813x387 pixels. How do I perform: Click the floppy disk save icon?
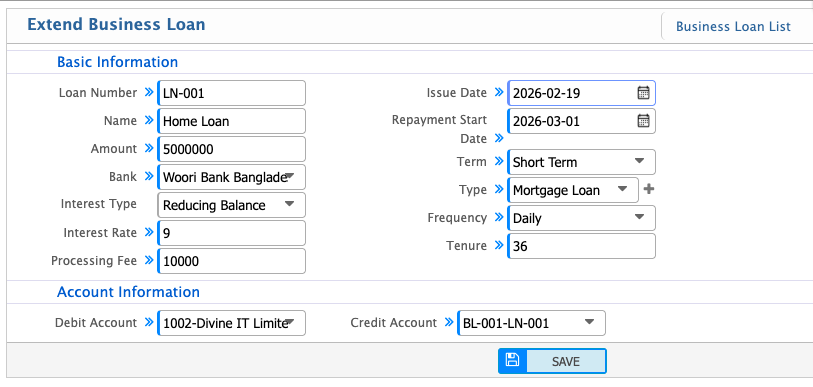pos(512,361)
